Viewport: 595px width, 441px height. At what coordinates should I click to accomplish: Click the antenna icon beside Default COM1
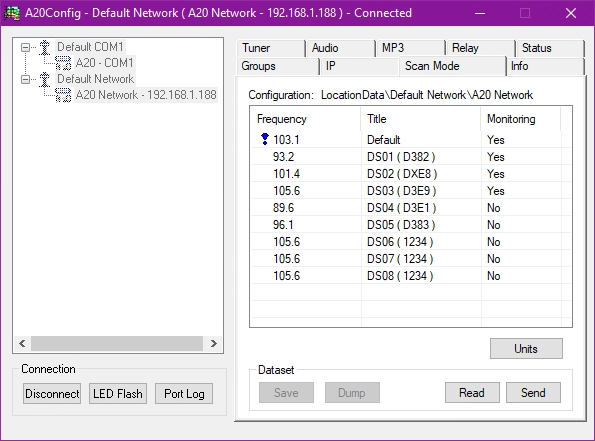coord(44,47)
